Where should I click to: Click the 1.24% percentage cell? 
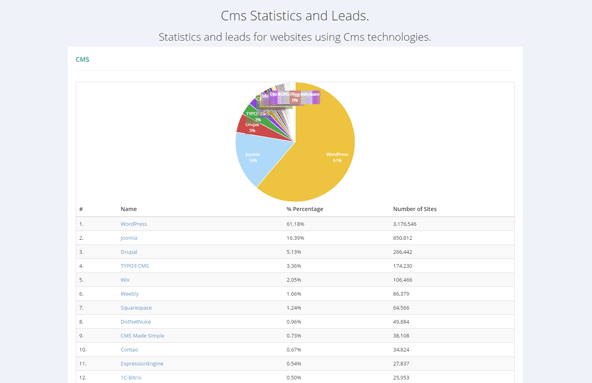[x=294, y=308]
